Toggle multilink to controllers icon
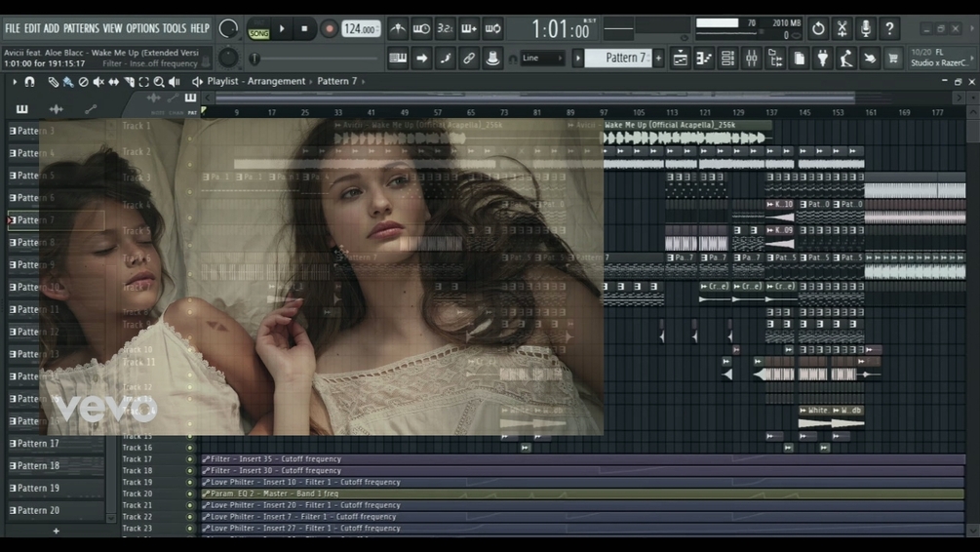 tap(492, 59)
